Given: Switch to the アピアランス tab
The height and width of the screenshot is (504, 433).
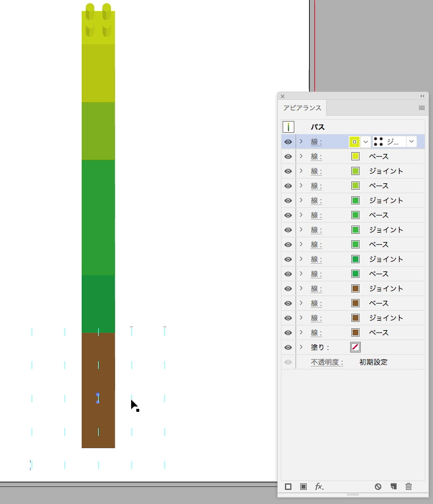Looking at the screenshot, I should coord(302,108).
